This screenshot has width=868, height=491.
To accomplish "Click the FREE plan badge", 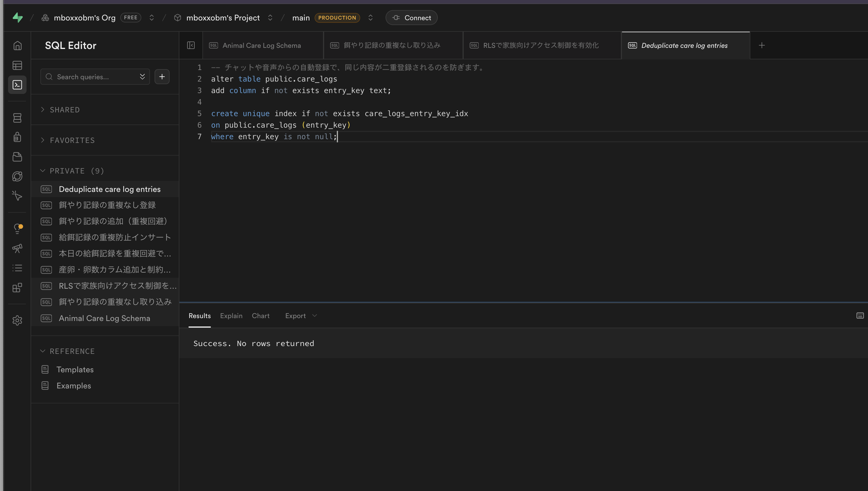I will (131, 18).
